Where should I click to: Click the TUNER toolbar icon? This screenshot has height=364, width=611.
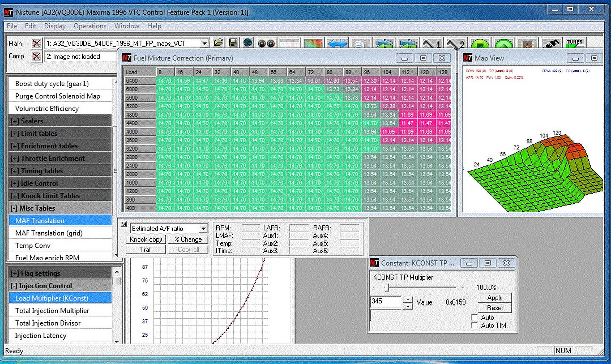575,43
